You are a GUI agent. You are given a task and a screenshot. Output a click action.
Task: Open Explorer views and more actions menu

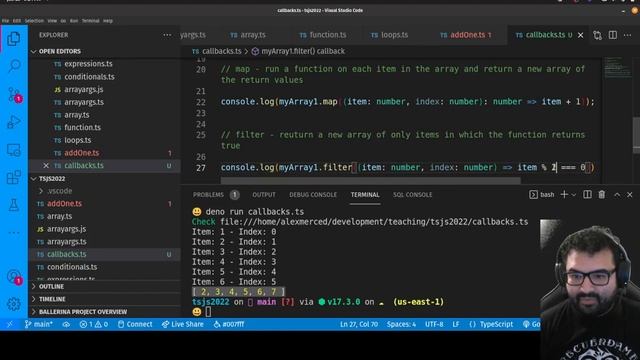167,35
